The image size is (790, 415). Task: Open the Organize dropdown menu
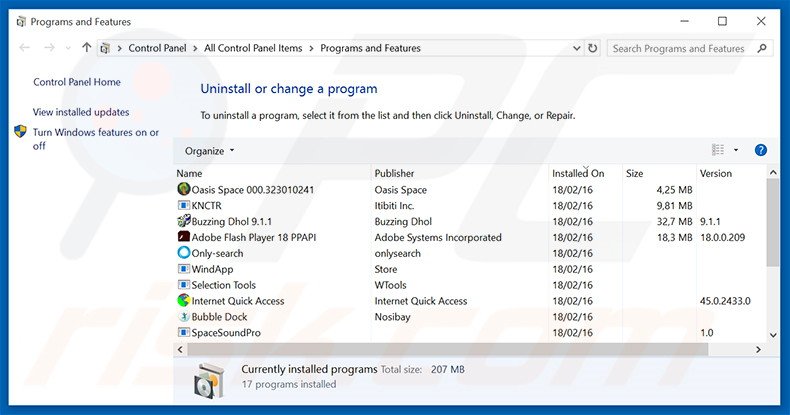210,150
